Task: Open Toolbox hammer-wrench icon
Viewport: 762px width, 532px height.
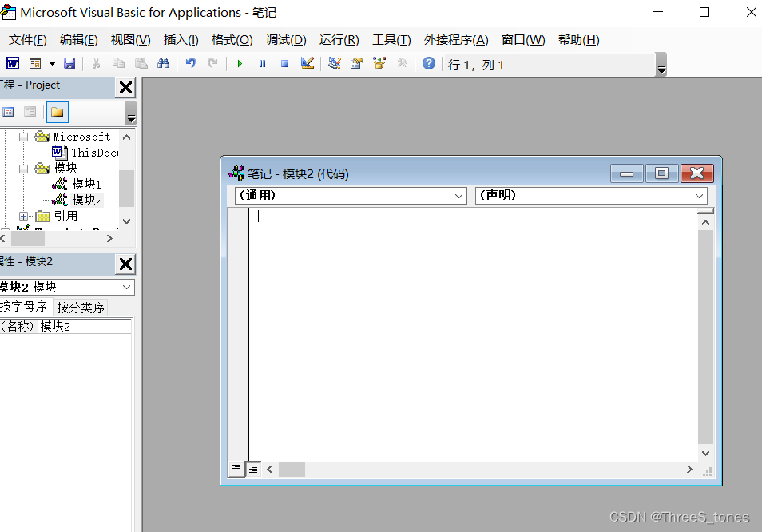Action: click(x=402, y=63)
